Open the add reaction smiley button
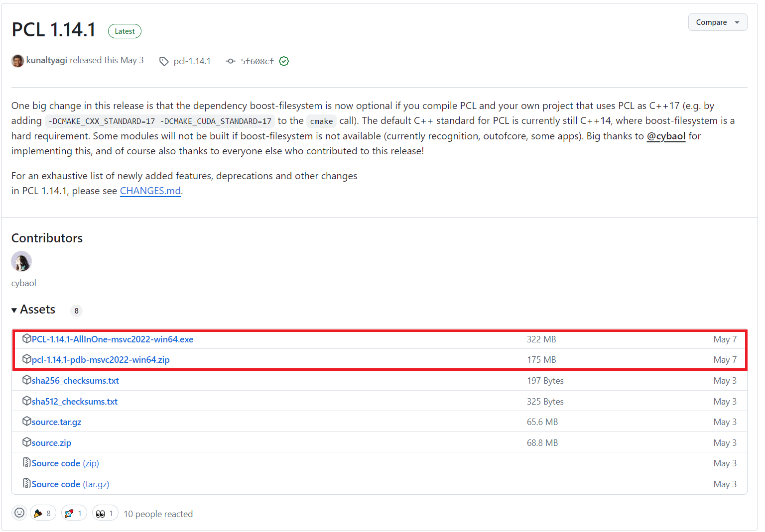The width and height of the screenshot is (765, 532). click(x=19, y=513)
